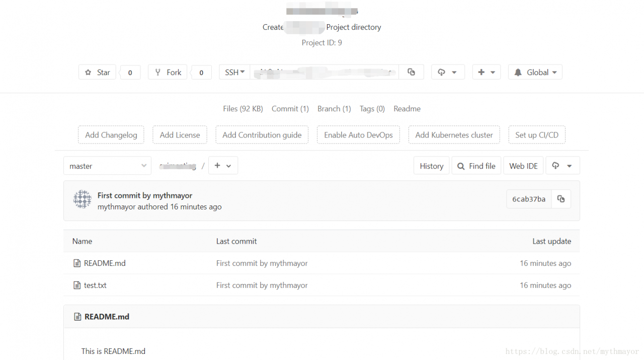Click Set up CI/CD
Image resolution: width=644 pixels, height=360 pixels.
tap(537, 135)
